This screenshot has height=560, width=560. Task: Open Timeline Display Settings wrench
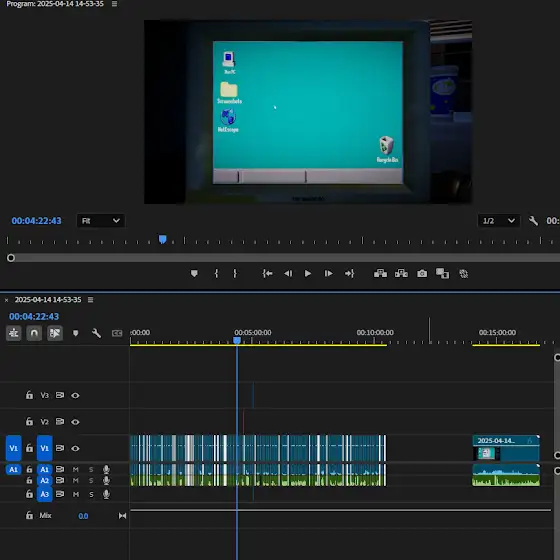96,333
